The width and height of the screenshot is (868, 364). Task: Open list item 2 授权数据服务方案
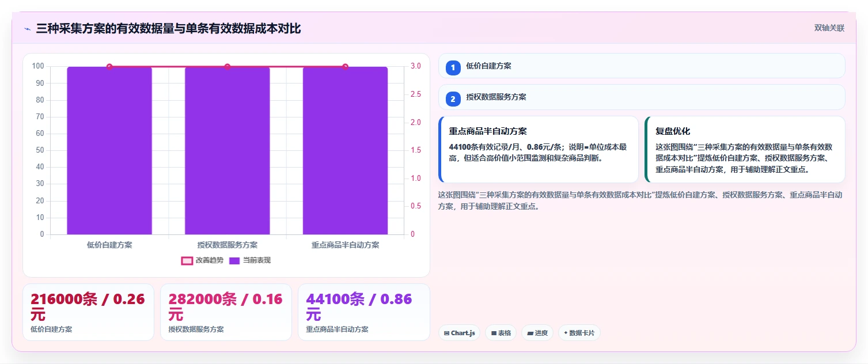[642, 97]
